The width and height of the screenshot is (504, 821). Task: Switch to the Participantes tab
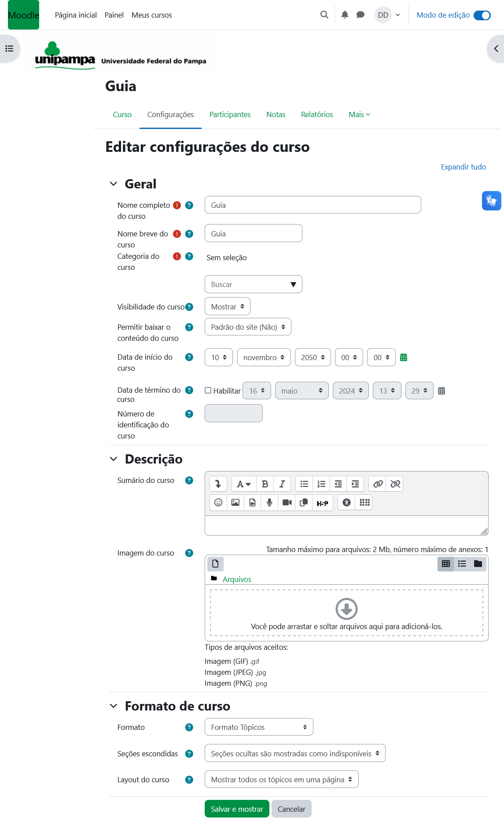pyautogui.click(x=230, y=114)
